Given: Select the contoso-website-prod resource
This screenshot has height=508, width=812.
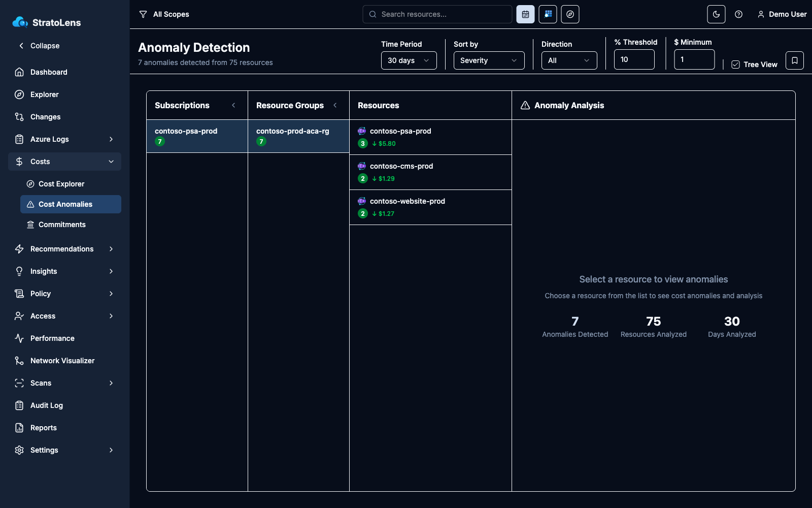Looking at the screenshot, I should pos(430,207).
